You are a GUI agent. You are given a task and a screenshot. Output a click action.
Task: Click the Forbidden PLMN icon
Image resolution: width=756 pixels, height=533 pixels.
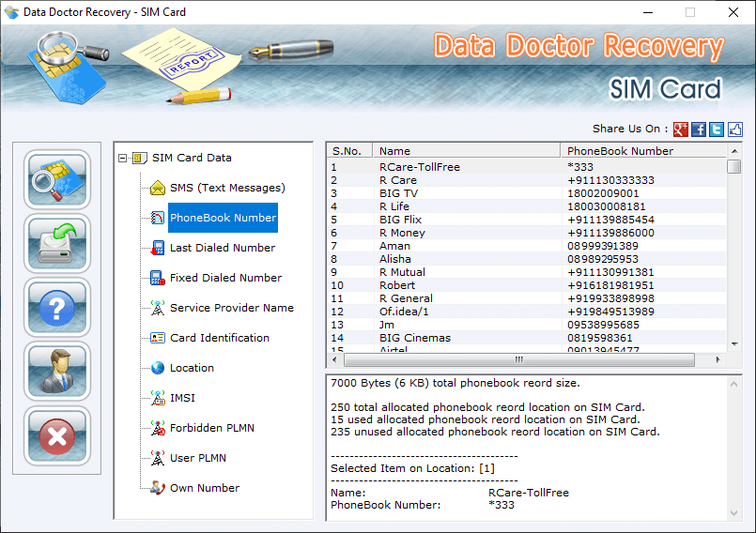point(158,428)
